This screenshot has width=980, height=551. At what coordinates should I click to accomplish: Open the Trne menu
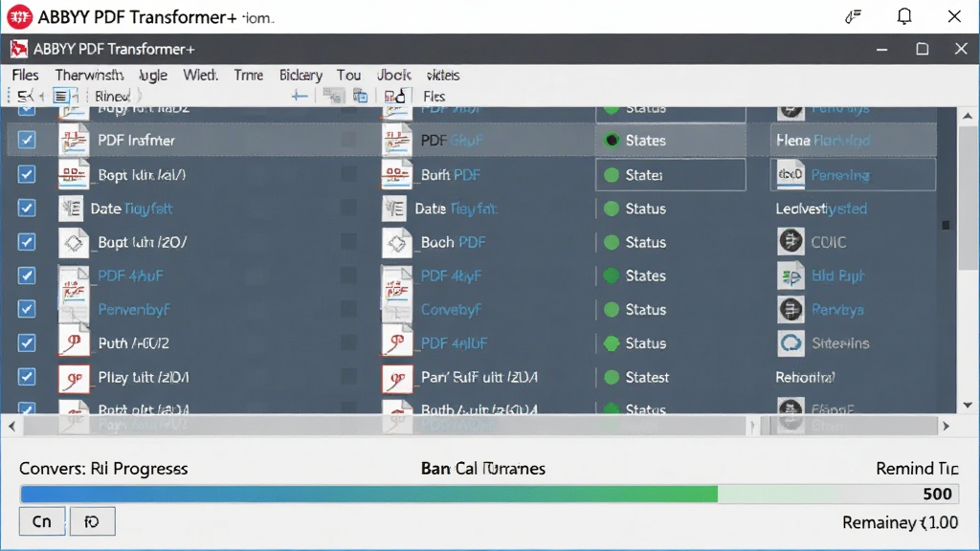click(248, 75)
